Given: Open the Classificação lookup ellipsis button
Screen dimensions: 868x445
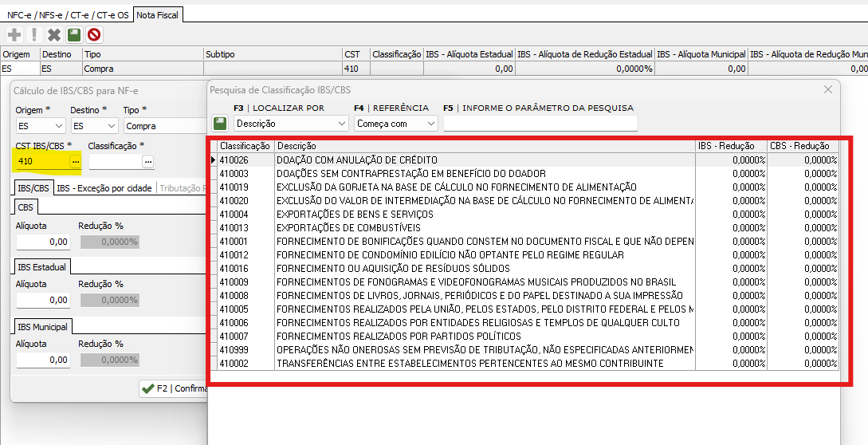Looking at the screenshot, I should pyautogui.click(x=147, y=161).
